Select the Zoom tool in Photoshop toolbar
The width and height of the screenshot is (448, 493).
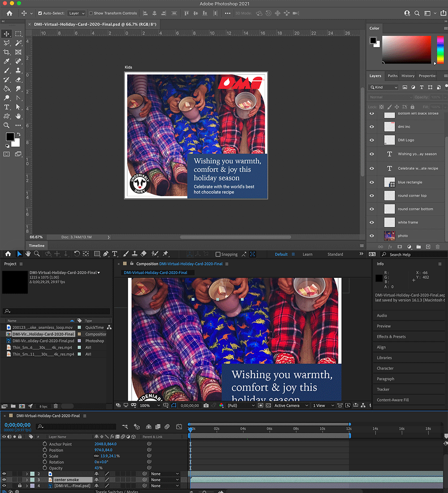[x=7, y=125]
